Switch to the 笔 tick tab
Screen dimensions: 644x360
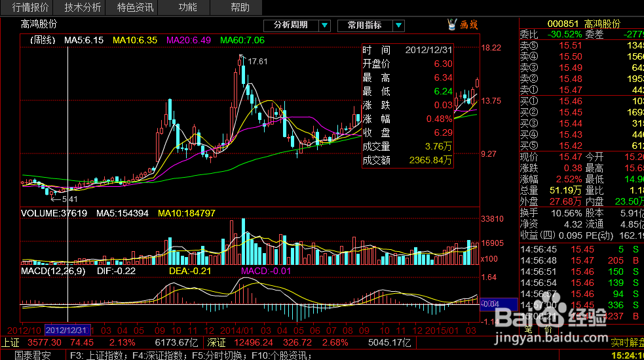[x=529, y=330]
